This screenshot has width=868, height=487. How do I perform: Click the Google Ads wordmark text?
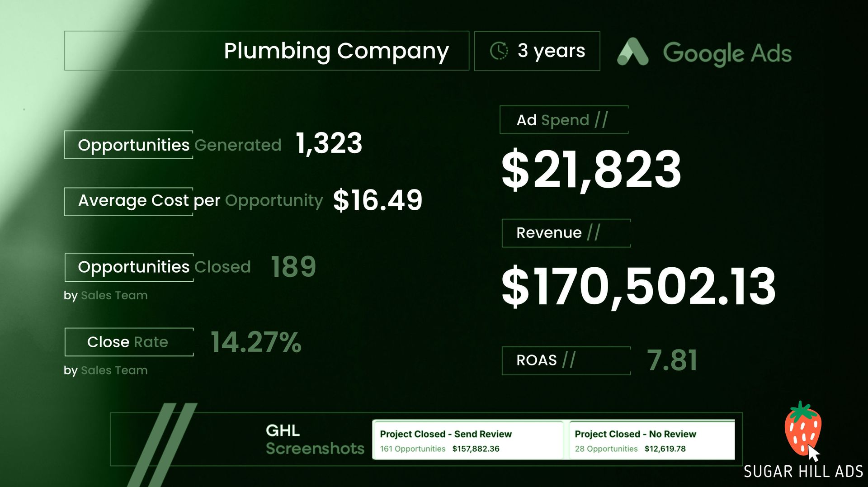click(727, 53)
